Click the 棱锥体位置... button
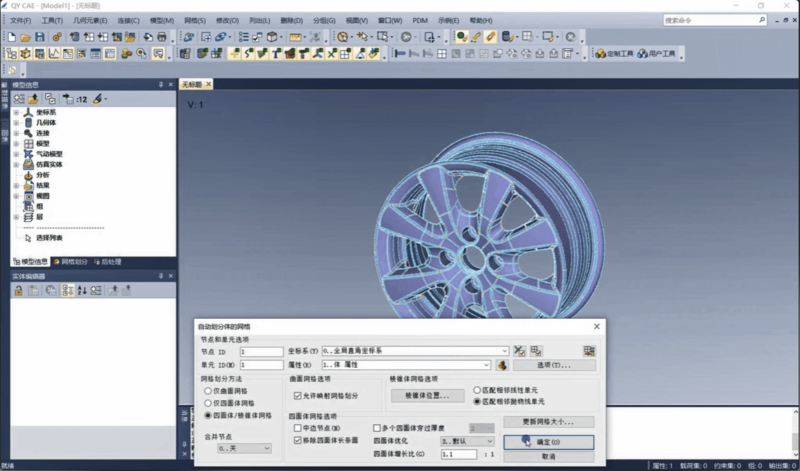This screenshot has height=471, width=800. [x=427, y=396]
